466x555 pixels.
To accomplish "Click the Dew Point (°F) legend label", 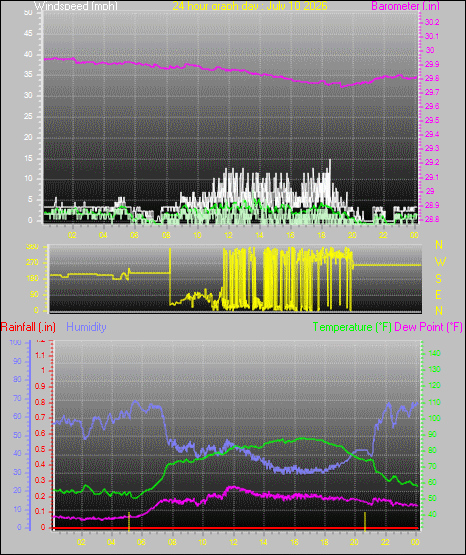I will click(x=428, y=327).
